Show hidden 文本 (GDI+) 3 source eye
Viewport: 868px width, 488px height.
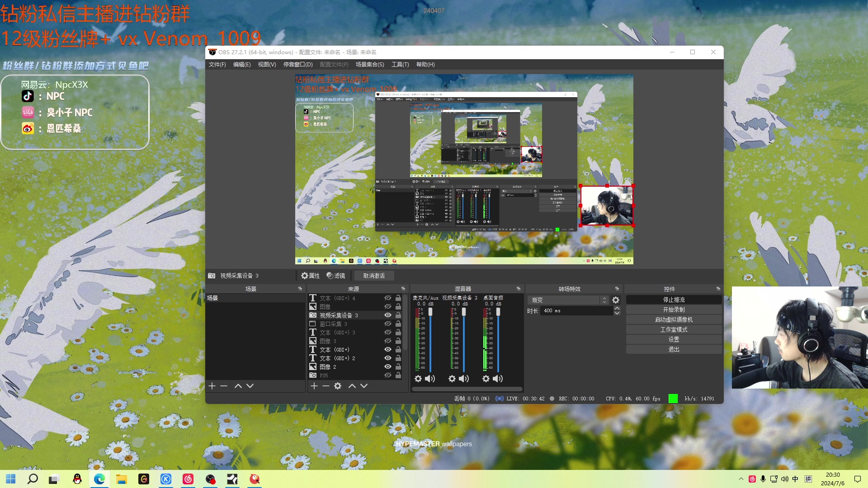pos(387,333)
